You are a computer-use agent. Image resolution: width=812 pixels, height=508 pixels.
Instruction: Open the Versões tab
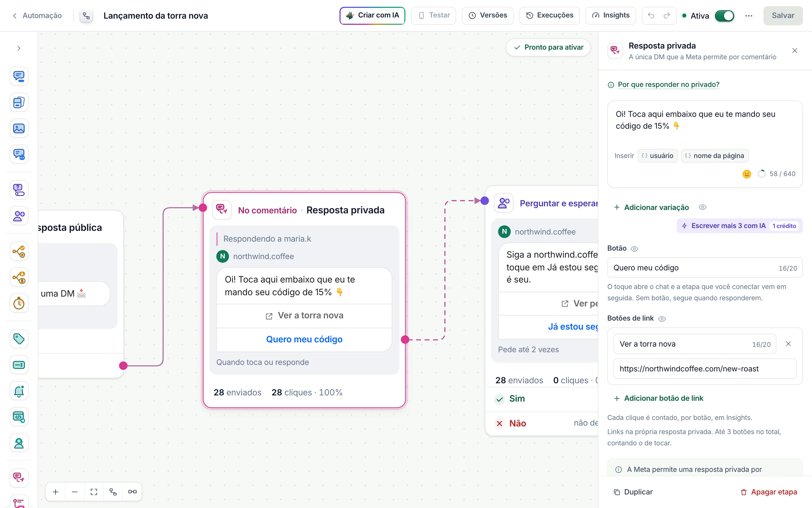pos(487,16)
